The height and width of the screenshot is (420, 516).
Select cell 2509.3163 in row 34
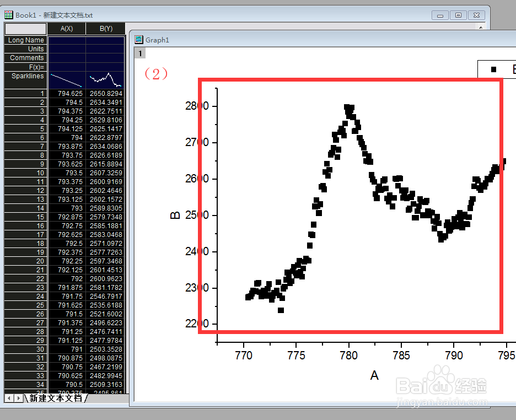point(105,385)
